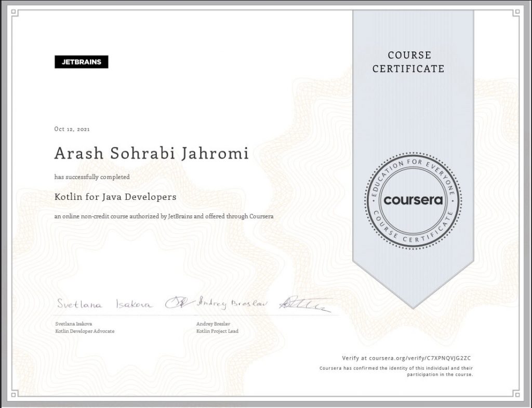
Task: Select the recipient name Arash Sohrabi Jahromi
Action: [x=152, y=153]
